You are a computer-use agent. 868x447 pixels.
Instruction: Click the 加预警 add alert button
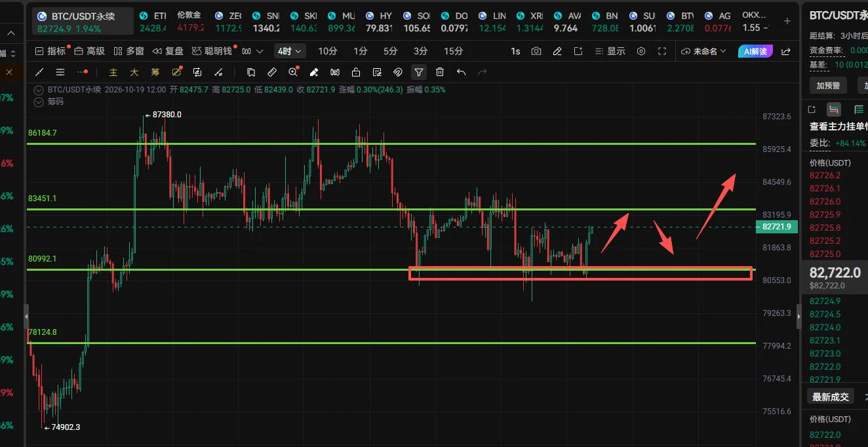coord(827,85)
